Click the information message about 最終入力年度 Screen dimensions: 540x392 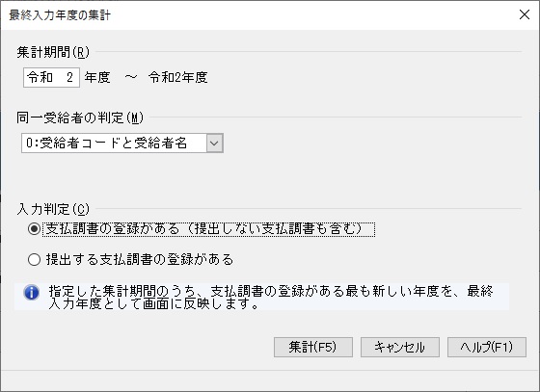tap(271, 297)
